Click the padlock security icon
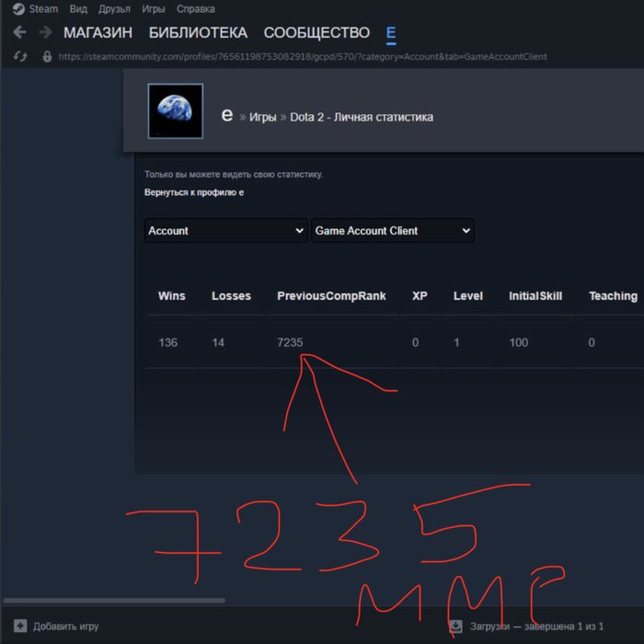This screenshot has height=644, width=644. pos(47,56)
